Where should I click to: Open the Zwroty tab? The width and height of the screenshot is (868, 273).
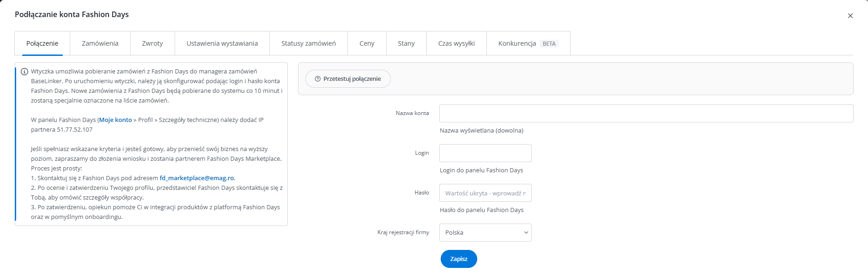(x=152, y=43)
